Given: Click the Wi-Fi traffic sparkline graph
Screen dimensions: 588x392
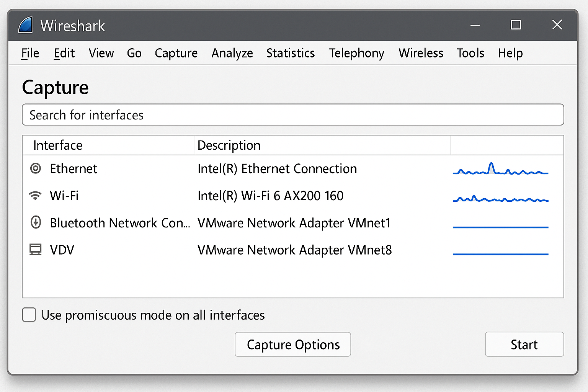Looking at the screenshot, I should (x=500, y=198).
